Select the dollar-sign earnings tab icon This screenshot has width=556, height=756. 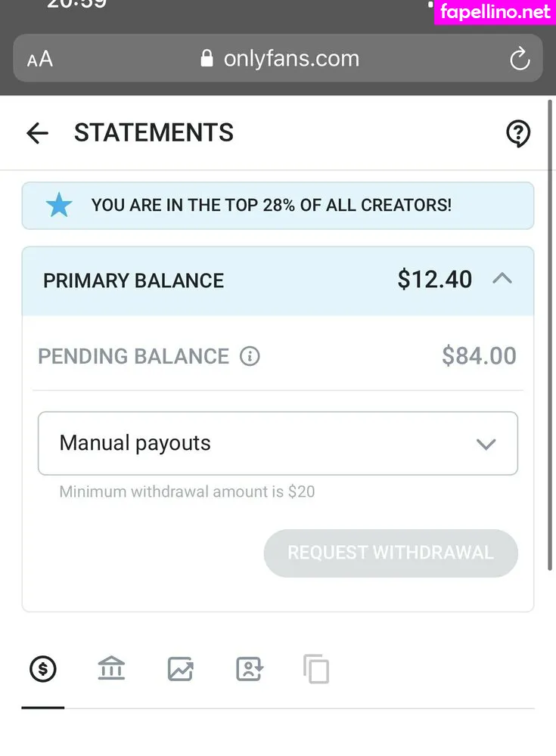pyautogui.click(x=43, y=668)
